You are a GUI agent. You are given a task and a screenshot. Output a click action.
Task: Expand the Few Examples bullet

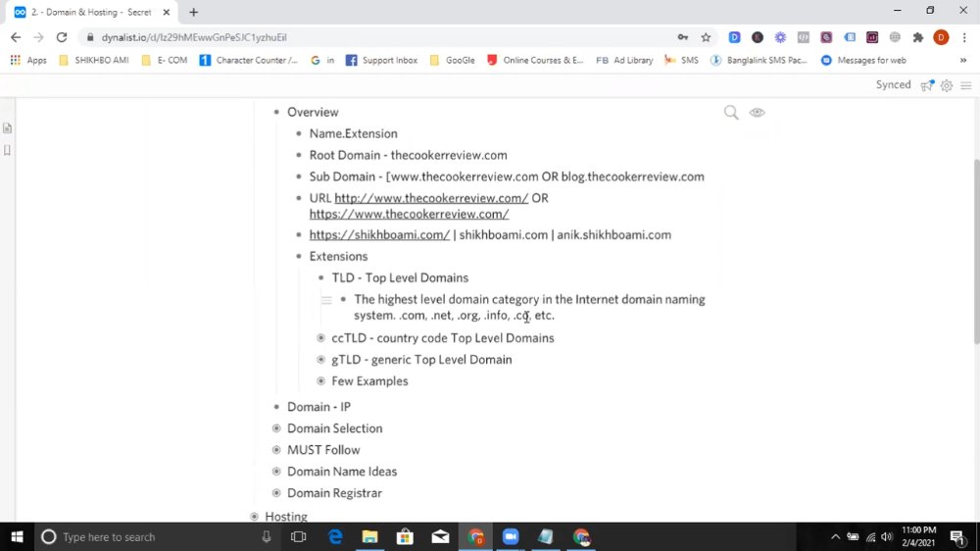coord(320,380)
